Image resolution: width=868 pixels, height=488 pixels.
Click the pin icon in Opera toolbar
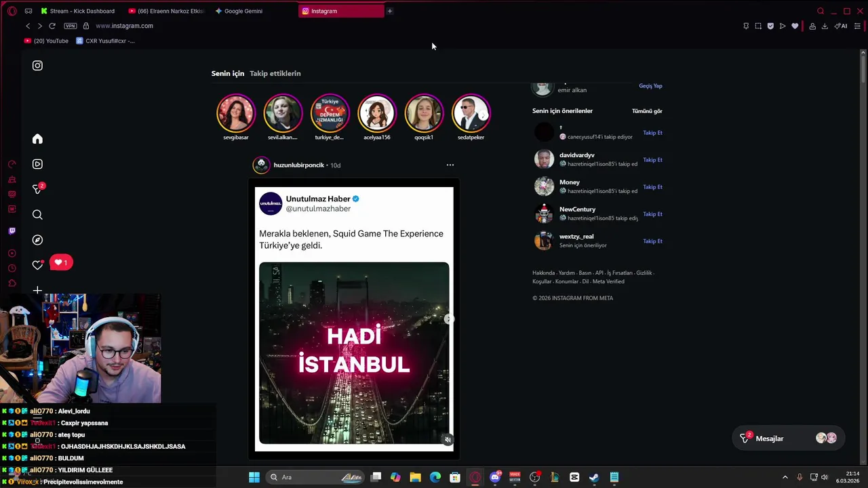(746, 26)
